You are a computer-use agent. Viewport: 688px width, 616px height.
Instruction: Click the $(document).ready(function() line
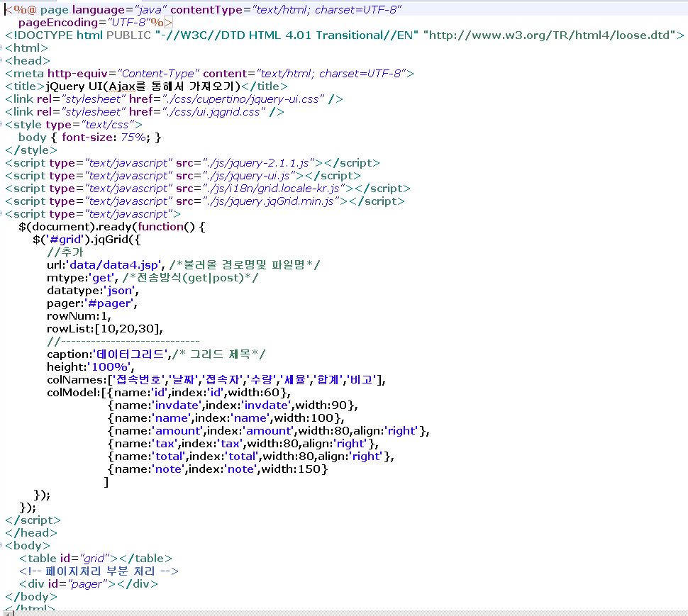pyautogui.click(x=112, y=226)
